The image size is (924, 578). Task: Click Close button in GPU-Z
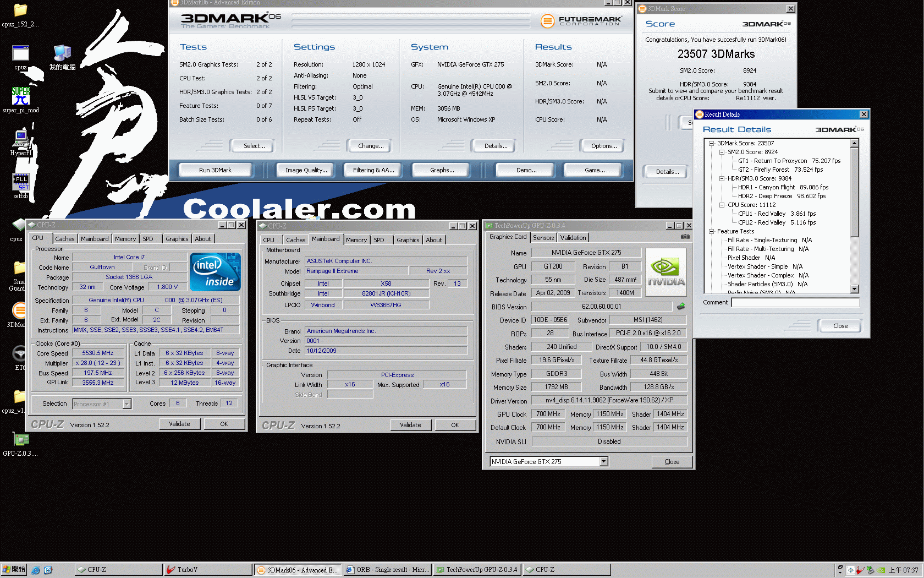(672, 462)
